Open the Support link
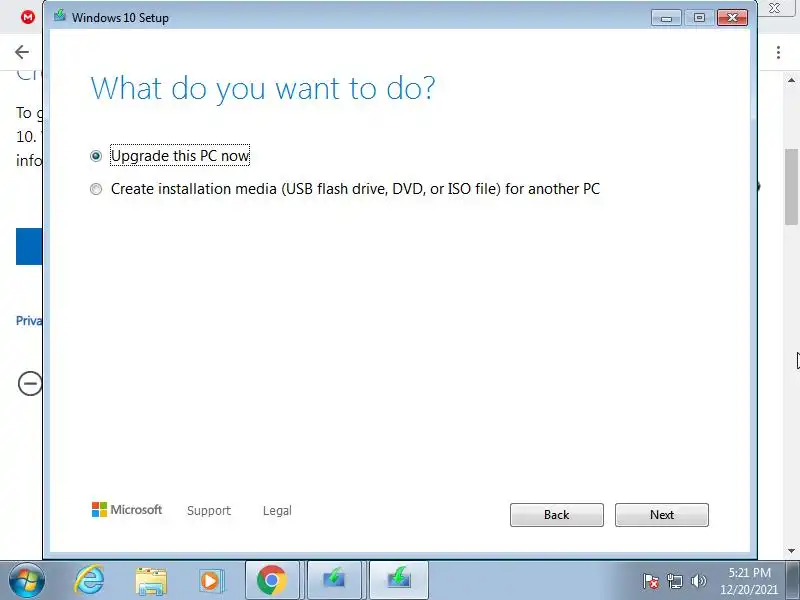The width and height of the screenshot is (800, 600). [x=209, y=511]
